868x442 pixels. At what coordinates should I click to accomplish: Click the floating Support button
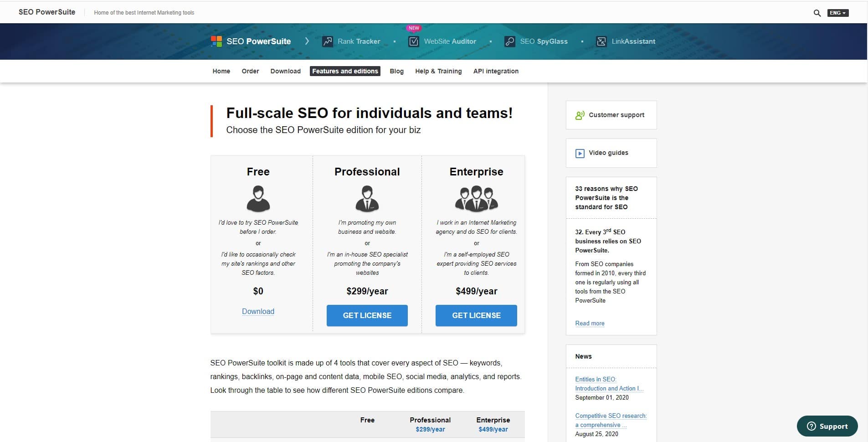[x=827, y=426]
